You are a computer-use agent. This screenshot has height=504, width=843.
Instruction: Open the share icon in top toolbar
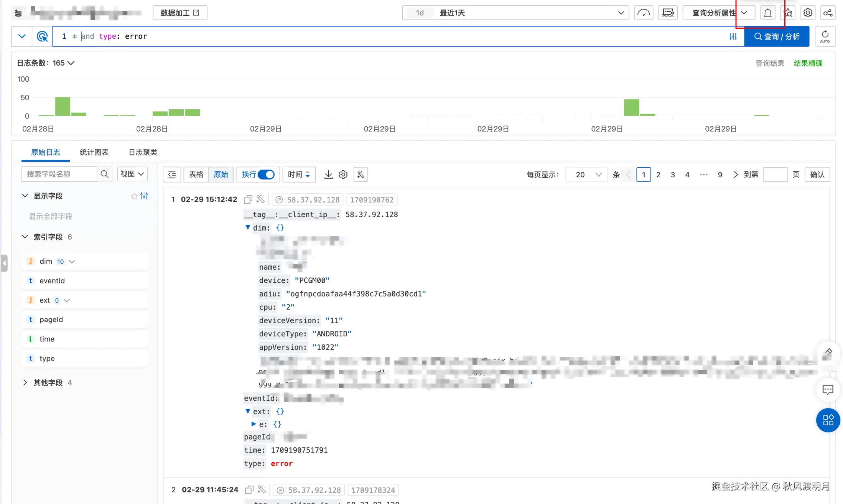(828, 13)
